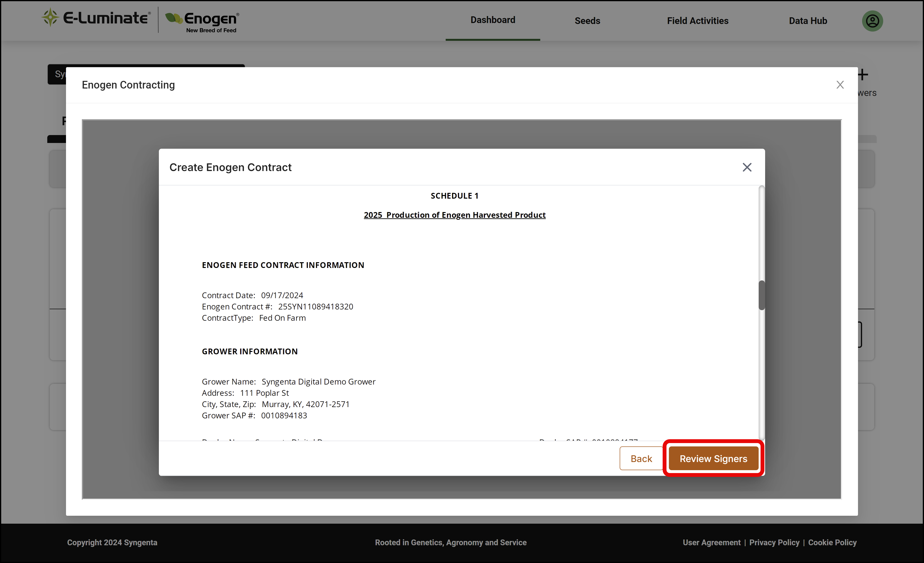
Task: Navigate to Data Hub
Action: tap(808, 21)
